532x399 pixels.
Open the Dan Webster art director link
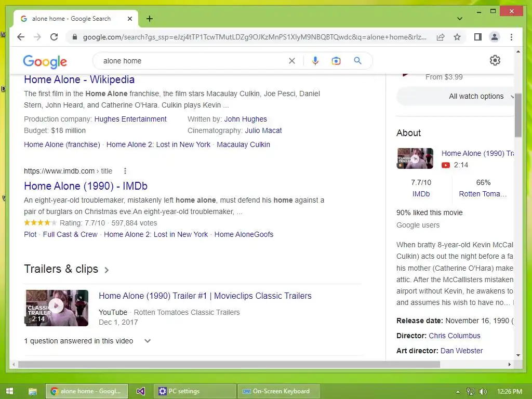(x=461, y=351)
